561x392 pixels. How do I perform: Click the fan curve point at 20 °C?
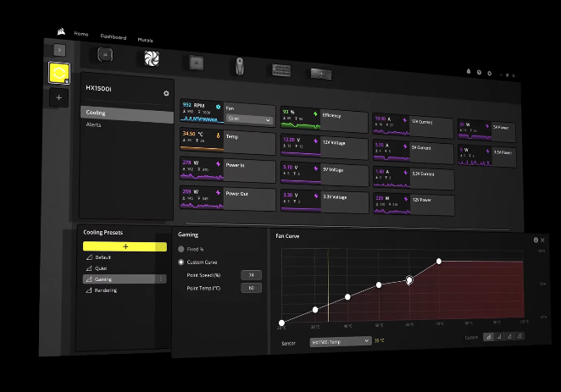click(x=281, y=323)
